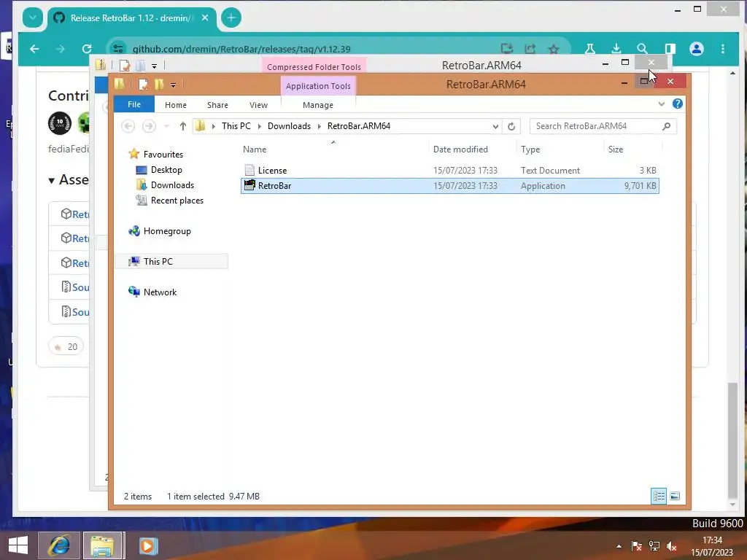Image resolution: width=747 pixels, height=560 pixels.
Task: Open the File menu tab
Action: [134, 104]
